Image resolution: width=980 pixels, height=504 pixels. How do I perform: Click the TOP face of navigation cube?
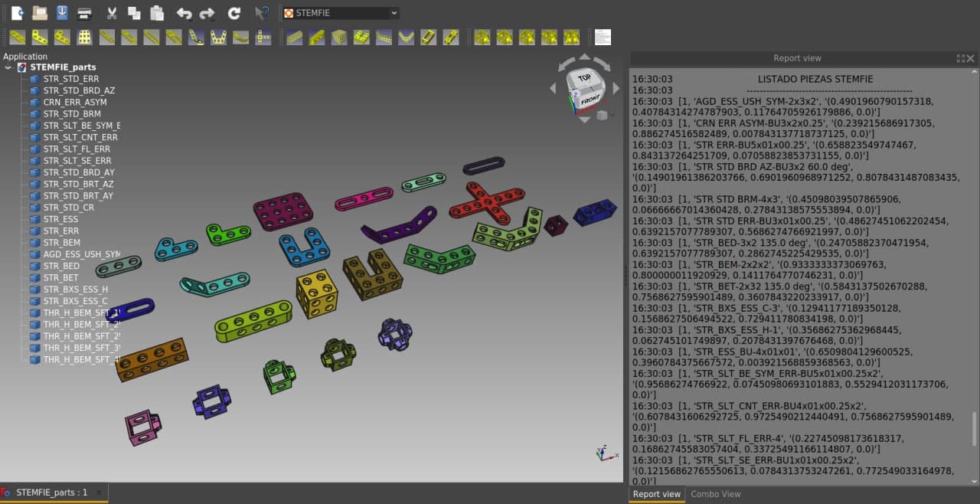click(584, 79)
